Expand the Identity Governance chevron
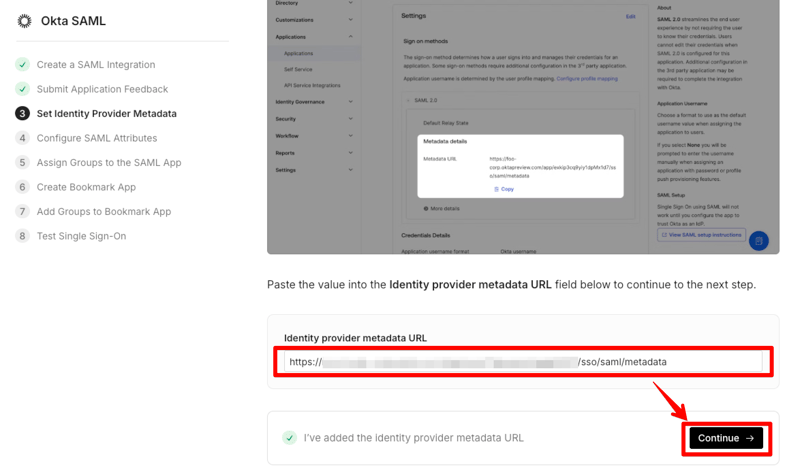Screen dimensions: 800x472 pos(350,102)
